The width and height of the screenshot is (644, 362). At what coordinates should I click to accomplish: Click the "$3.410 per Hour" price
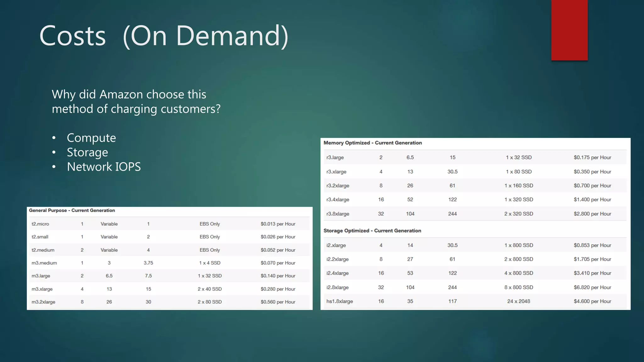click(x=592, y=273)
